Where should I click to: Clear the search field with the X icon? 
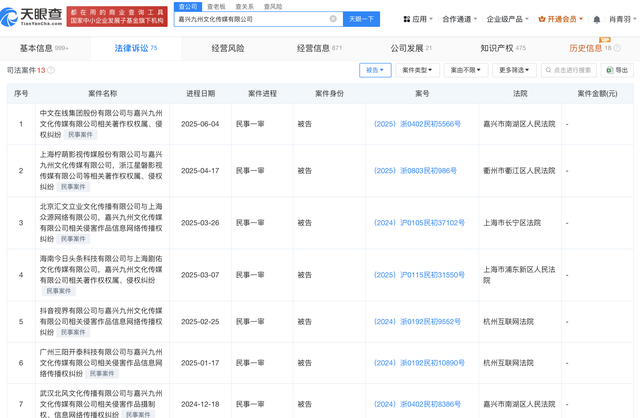click(333, 19)
